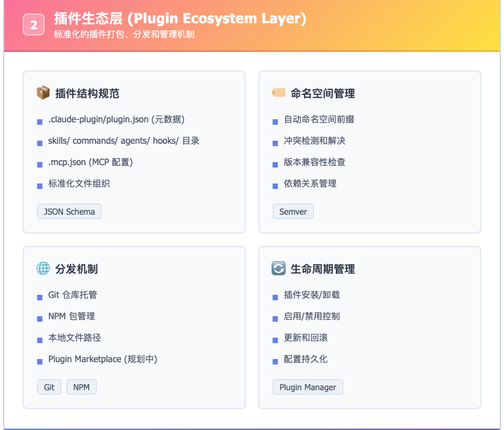Select the JSON Schema tag
This screenshot has width=504, height=430.
(69, 212)
